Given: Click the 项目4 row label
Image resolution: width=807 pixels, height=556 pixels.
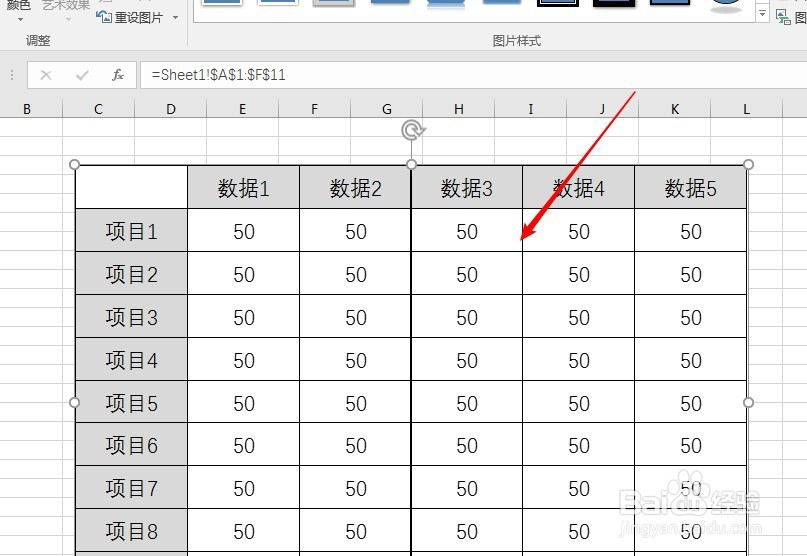Looking at the screenshot, I should tap(131, 360).
